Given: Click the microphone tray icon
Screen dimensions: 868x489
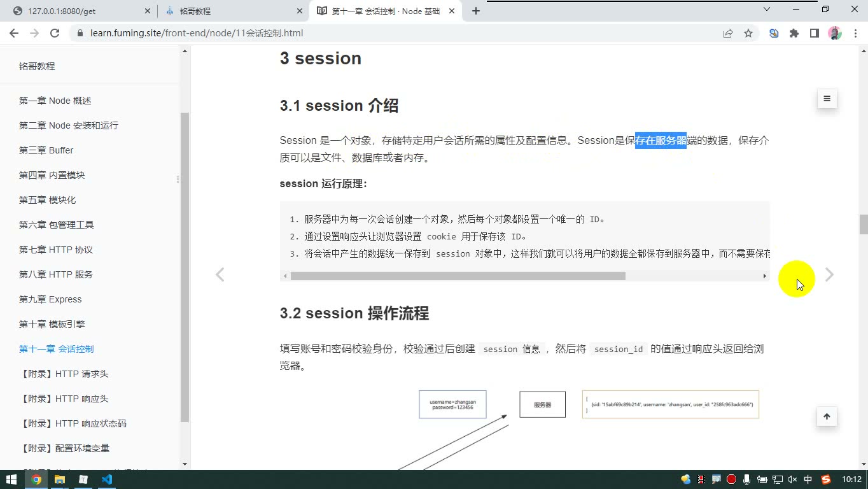Looking at the screenshot, I should (747, 479).
